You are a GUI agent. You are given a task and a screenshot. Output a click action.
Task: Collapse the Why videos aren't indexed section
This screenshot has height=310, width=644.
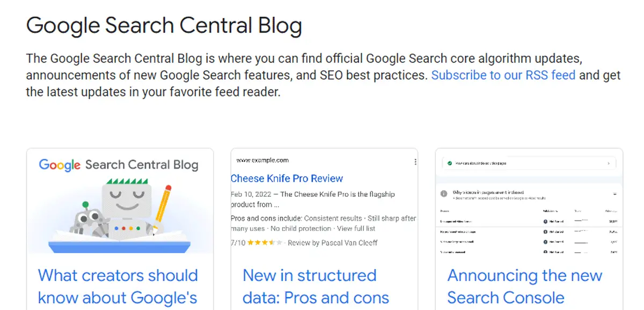pyautogui.click(x=614, y=193)
